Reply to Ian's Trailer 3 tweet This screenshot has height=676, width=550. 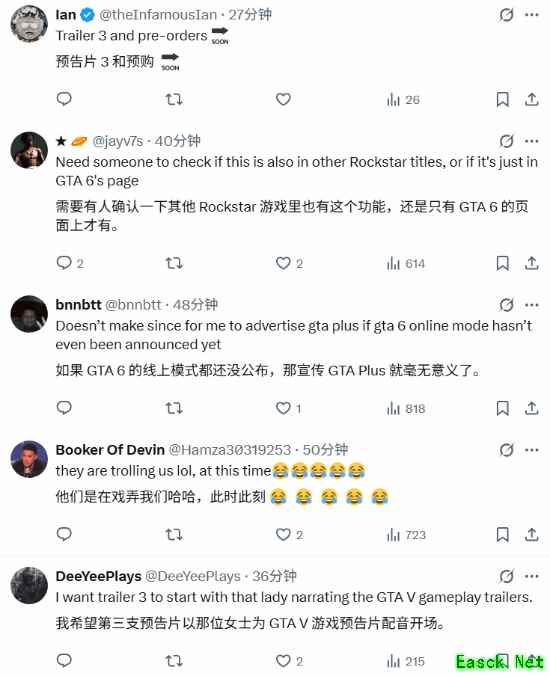[x=64, y=99]
